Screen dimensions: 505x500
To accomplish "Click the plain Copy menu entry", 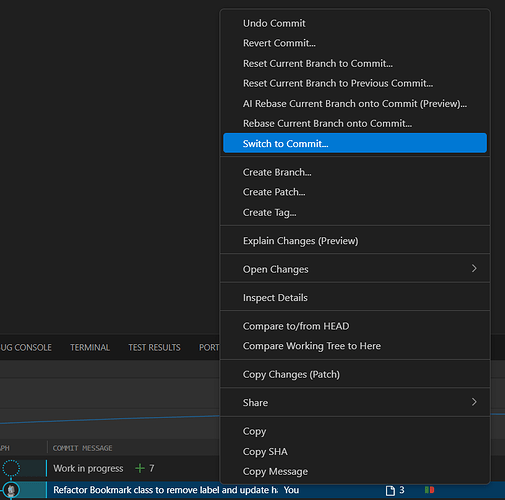I will (355, 431).
